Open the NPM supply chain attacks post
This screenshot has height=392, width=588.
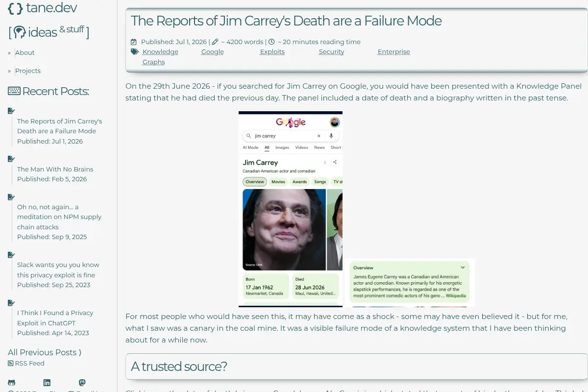click(59, 217)
